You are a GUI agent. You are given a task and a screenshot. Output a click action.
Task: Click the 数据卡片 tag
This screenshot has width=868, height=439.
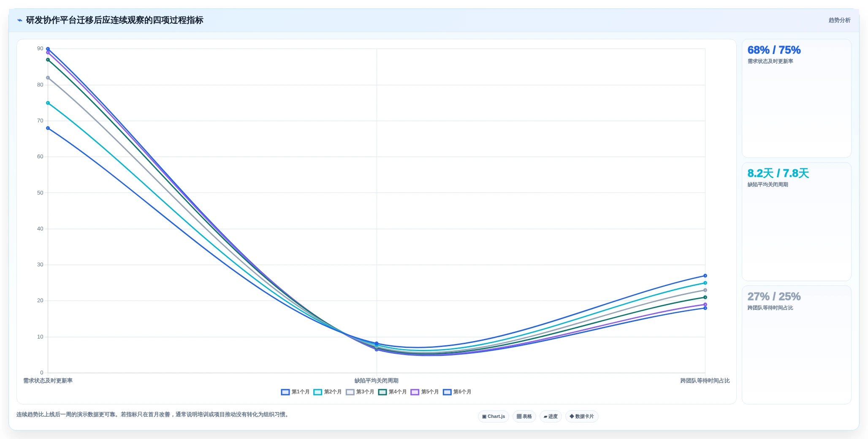[582, 417]
